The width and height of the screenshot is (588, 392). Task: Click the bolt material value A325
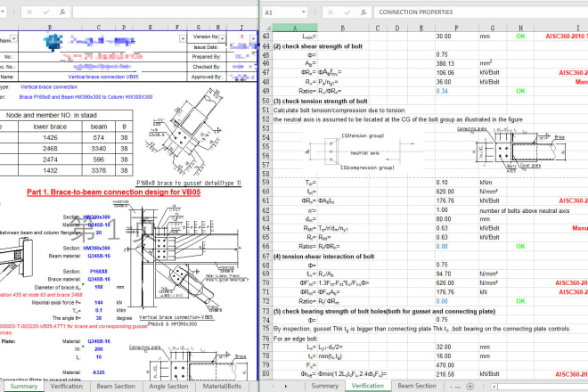(x=99, y=372)
